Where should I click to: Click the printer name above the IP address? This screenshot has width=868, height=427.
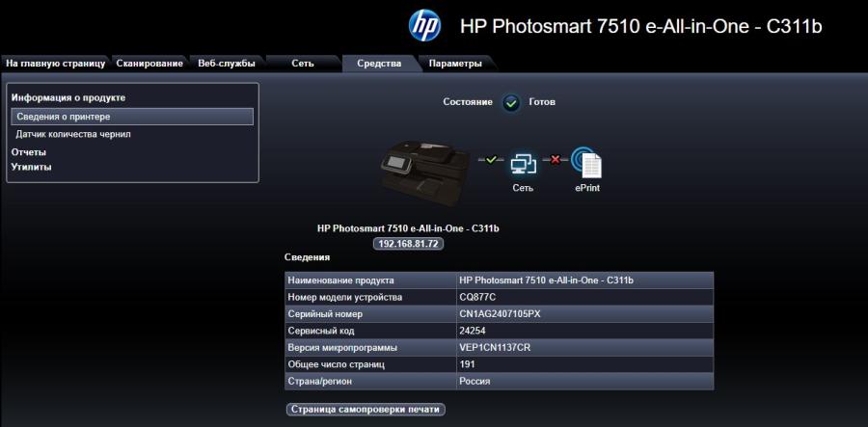tap(409, 227)
